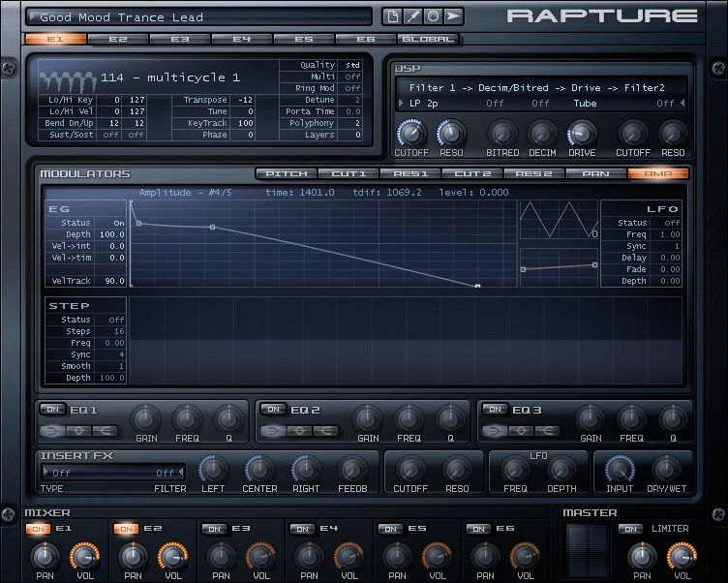Toggle mixer E2 On button
Viewport: 728px width, 583px height.
(x=126, y=529)
